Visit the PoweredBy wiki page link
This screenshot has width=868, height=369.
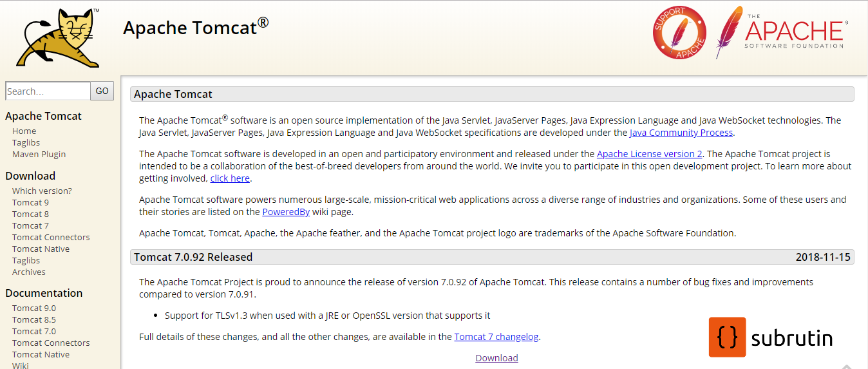pos(286,212)
